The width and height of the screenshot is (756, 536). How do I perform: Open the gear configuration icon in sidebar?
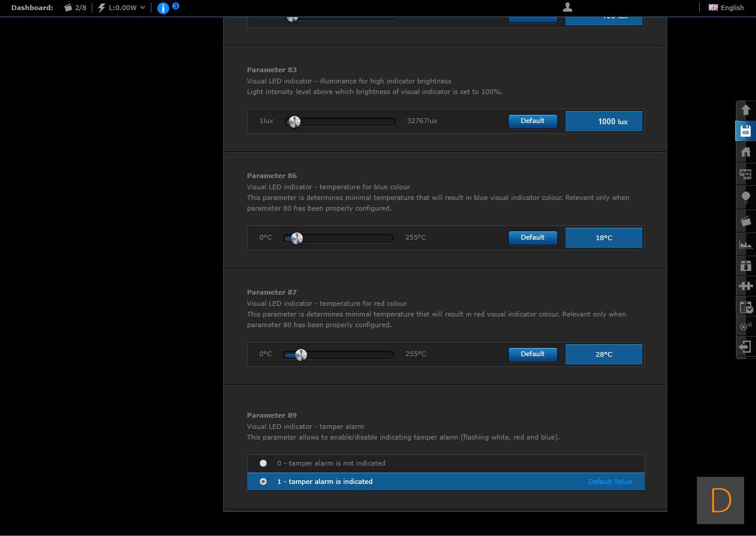(745, 326)
